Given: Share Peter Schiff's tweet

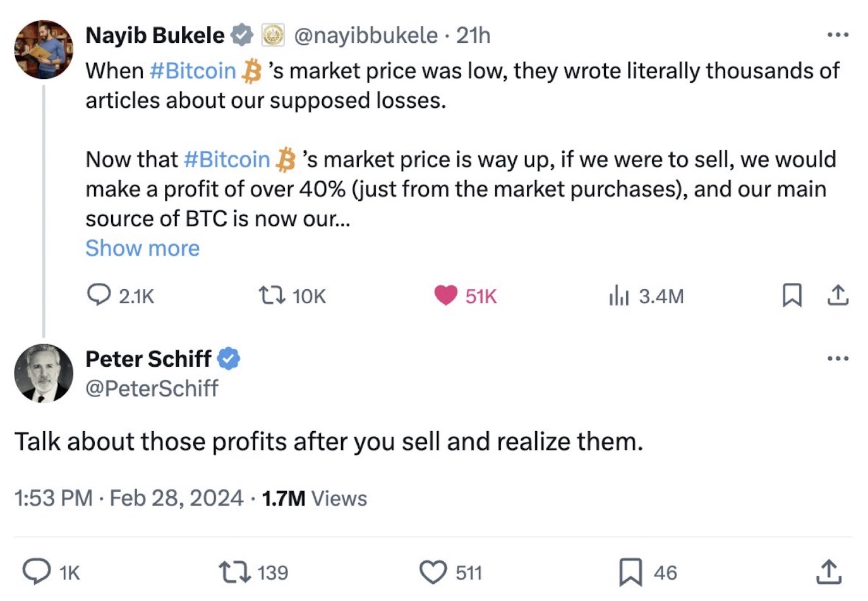Looking at the screenshot, I should pyautogui.click(x=828, y=572).
